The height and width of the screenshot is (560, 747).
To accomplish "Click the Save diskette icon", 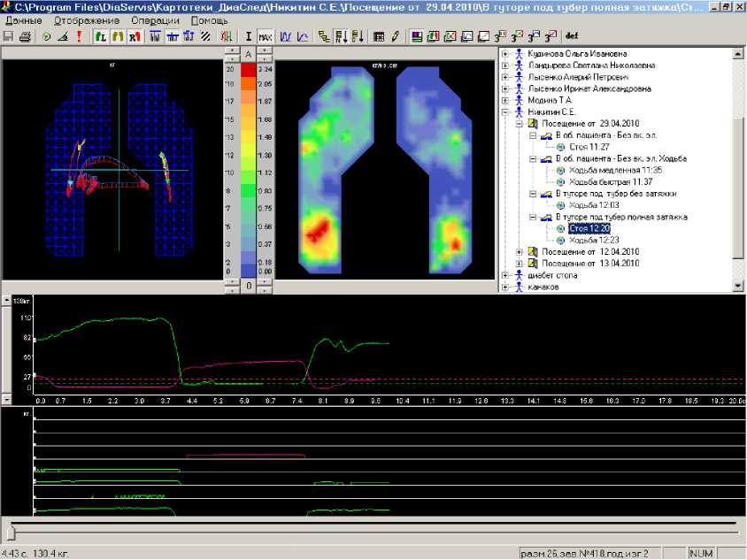I will [x=9, y=37].
